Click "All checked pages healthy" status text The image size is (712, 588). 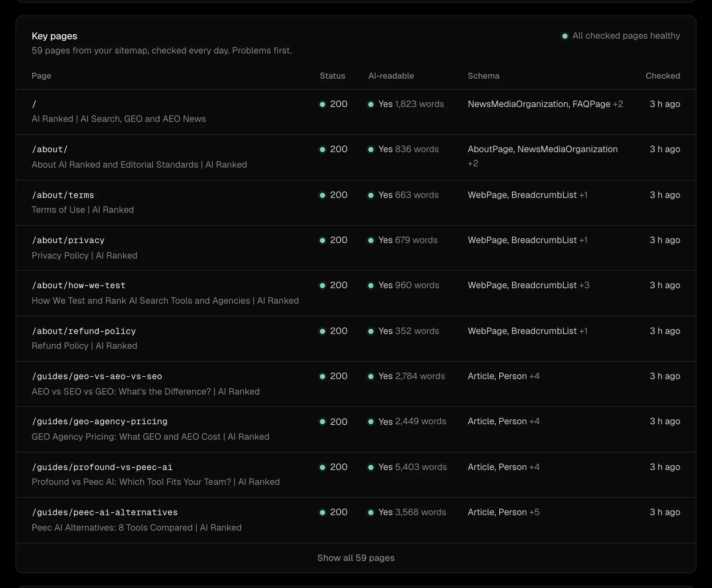[626, 36]
